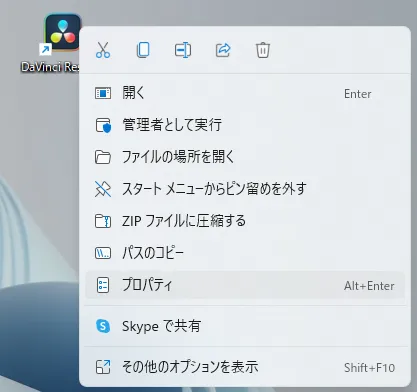
Task: Choose ファイルの場所を開く
Action: (245, 157)
